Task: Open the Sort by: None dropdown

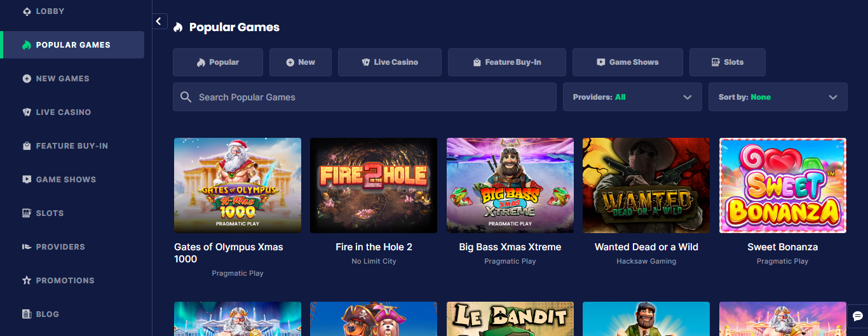Action: pos(778,97)
